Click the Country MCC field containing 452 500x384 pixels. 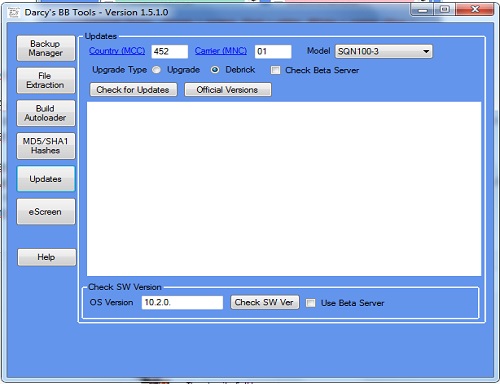point(170,51)
